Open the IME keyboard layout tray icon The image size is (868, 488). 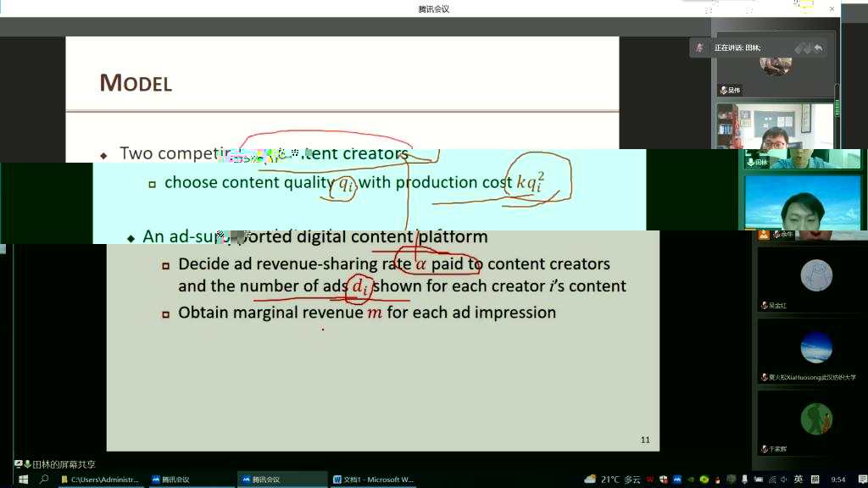tap(815, 480)
